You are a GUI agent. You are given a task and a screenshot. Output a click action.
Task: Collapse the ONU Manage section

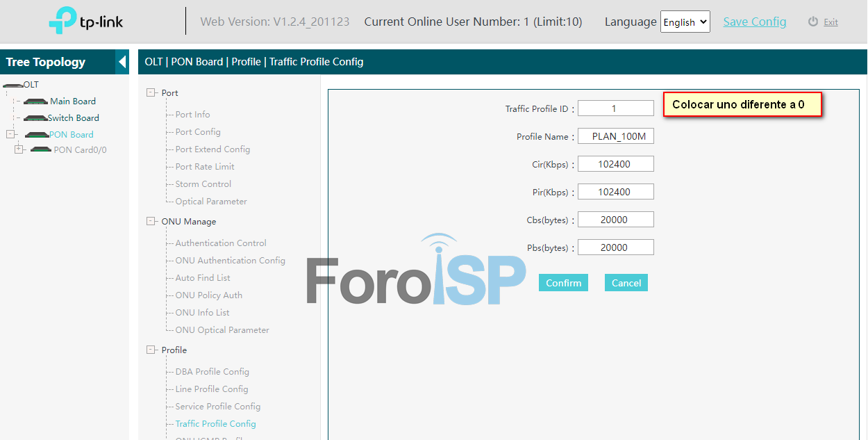pos(151,221)
